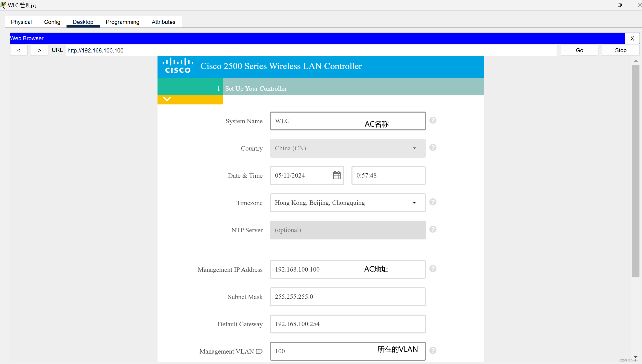Viewport: 642px width, 364px height.
Task: Click the help icon next to Management IP Address
Action: click(x=433, y=269)
